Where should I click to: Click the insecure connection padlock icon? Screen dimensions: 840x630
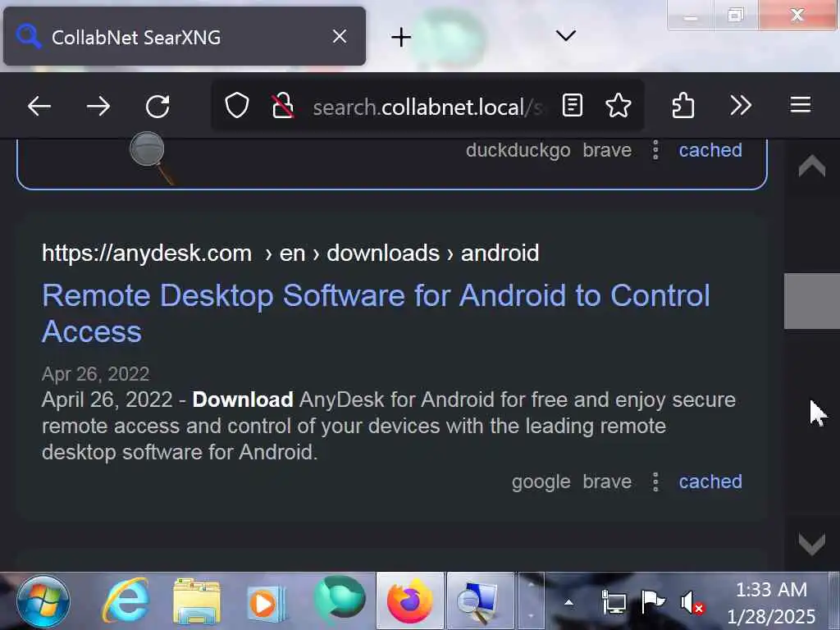[x=282, y=106]
